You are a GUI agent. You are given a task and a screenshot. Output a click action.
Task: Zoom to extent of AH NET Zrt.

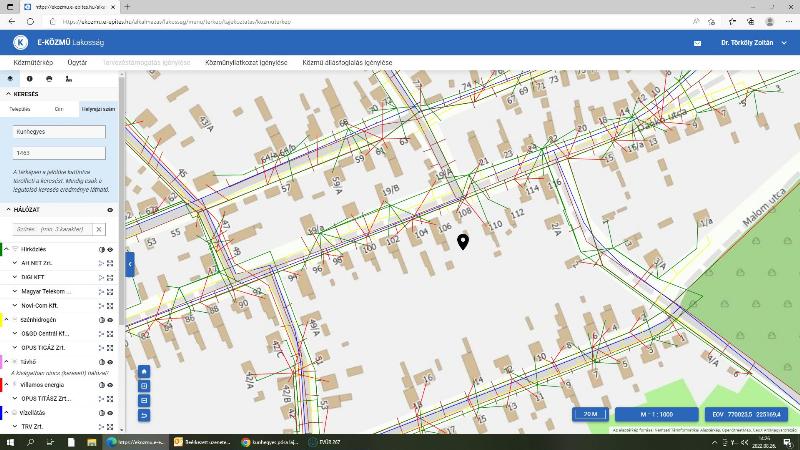[x=110, y=263]
